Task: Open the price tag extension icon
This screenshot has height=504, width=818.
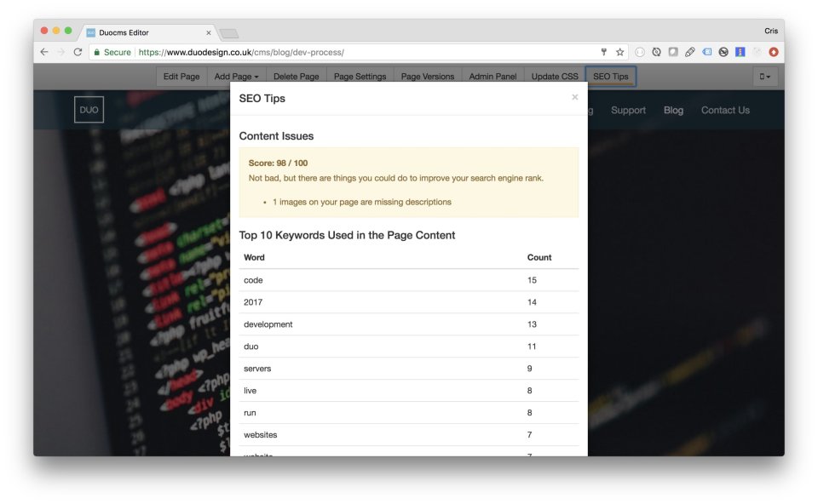Action: point(708,51)
